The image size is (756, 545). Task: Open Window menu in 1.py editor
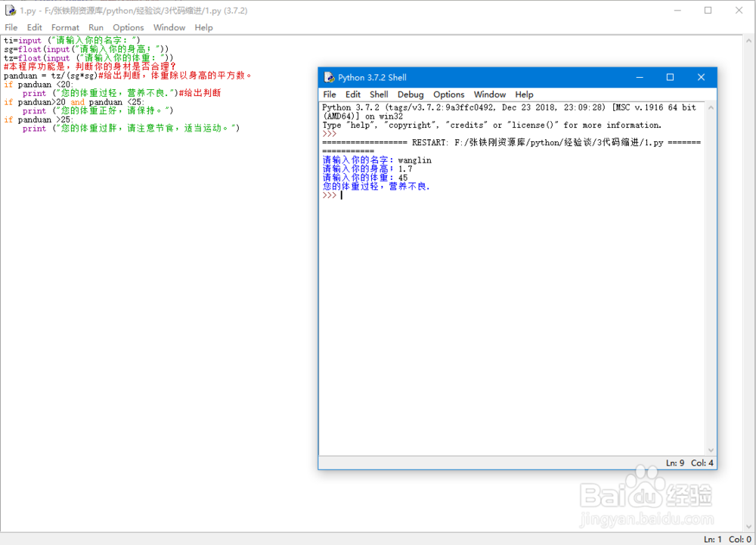(169, 27)
